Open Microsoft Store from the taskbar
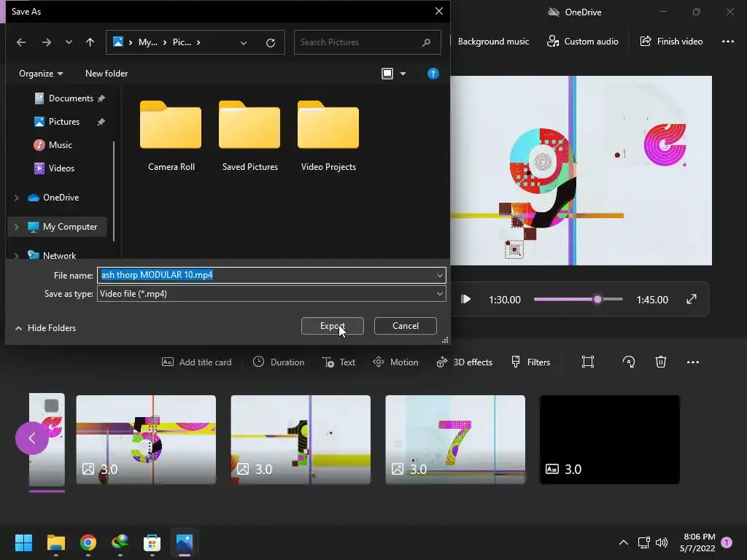Screen dimensions: 747x560 coord(152,542)
